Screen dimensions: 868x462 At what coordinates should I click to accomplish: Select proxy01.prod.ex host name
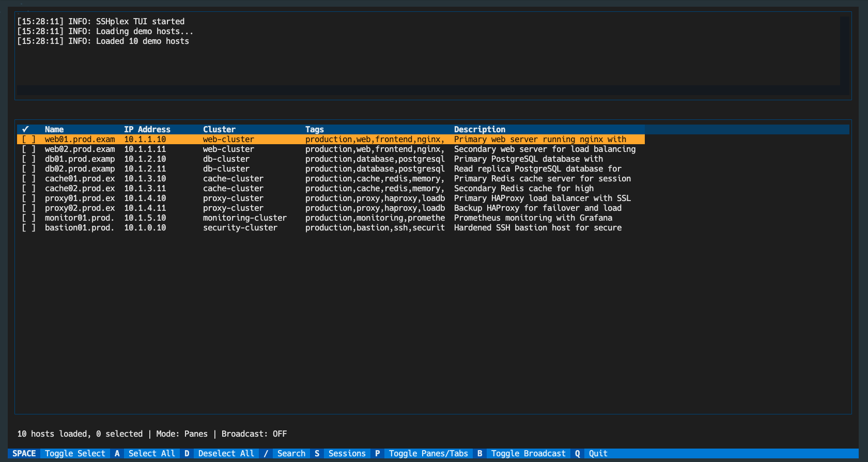(80, 198)
